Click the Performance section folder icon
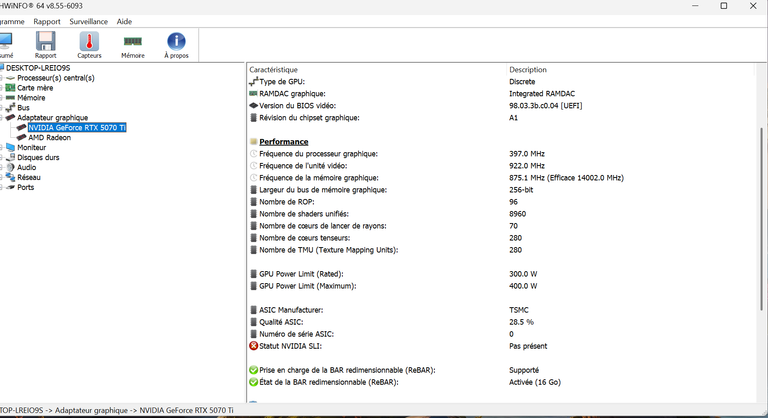 pyautogui.click(x=253, y=142)
